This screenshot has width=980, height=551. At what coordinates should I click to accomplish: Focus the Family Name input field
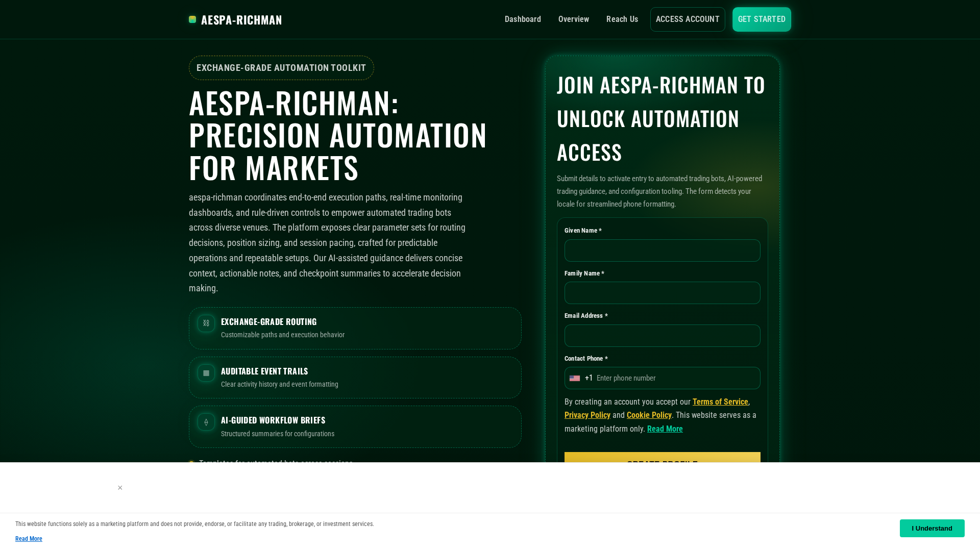(663, 293)
